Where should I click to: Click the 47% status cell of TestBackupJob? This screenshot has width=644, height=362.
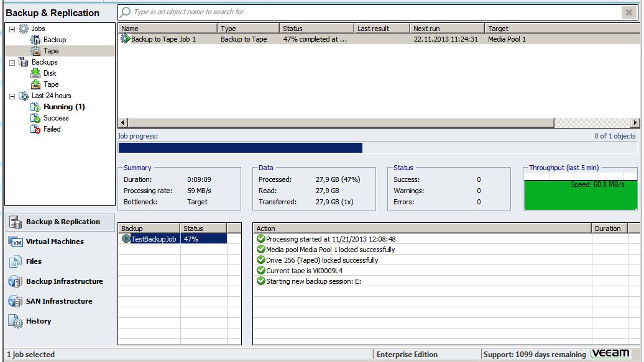[204, 239]
